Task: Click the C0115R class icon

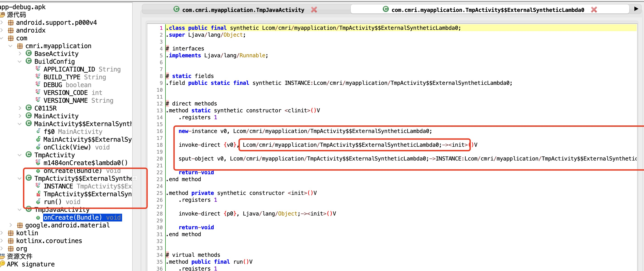Action: [29, 108]
